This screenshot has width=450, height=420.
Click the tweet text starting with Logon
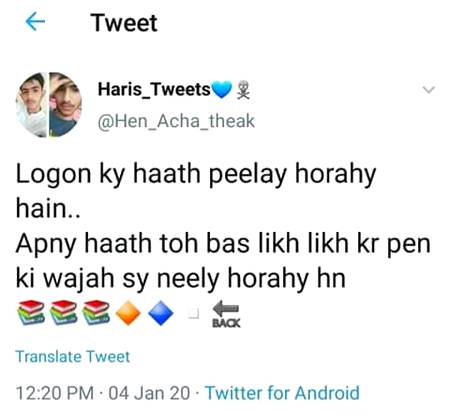point(223,226)
